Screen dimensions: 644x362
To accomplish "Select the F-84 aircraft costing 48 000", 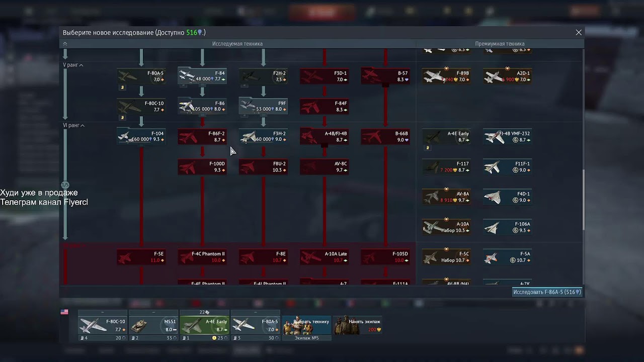I will coord(202,76).
